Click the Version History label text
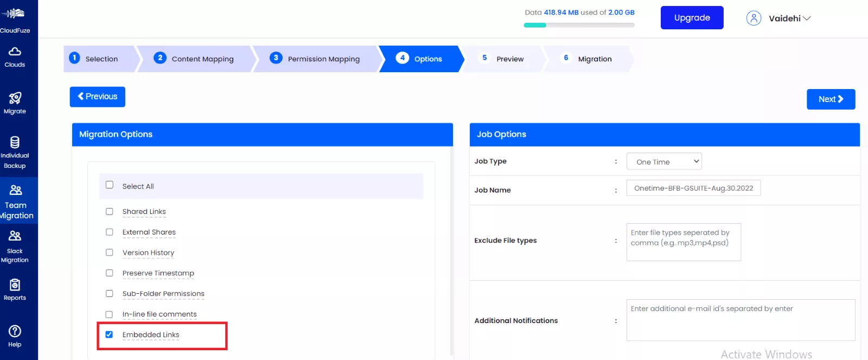This screenshot has width=868, height=360. pos(148,253)
